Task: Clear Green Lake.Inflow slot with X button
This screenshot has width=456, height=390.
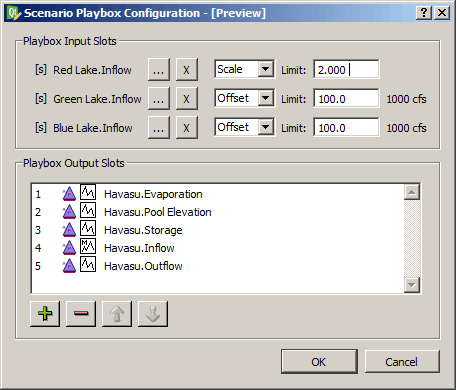Action: 187,99
